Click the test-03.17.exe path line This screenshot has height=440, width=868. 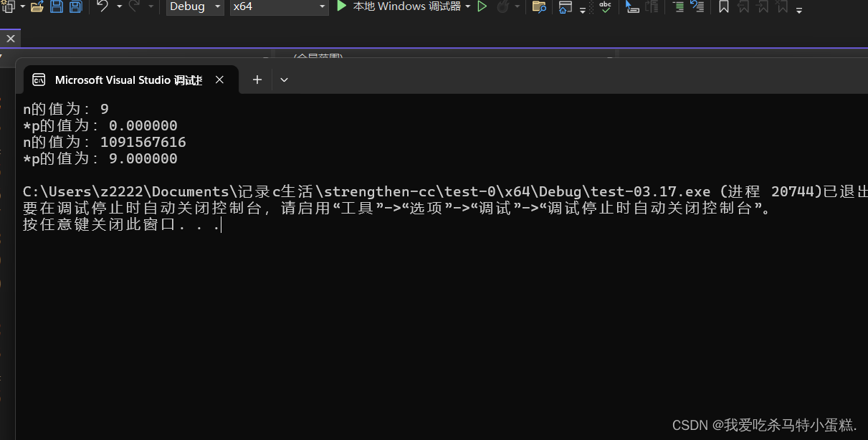(445, 191)
